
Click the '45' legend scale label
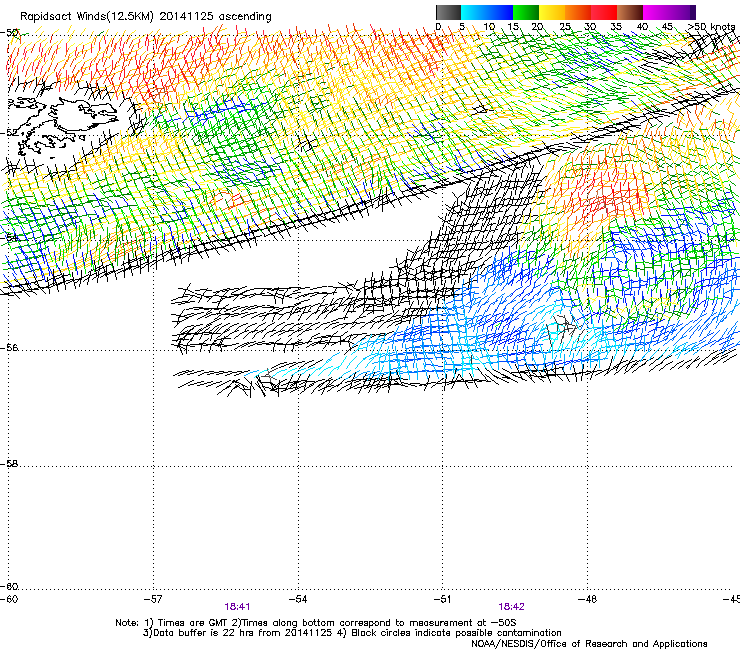[x=667, y=27]
